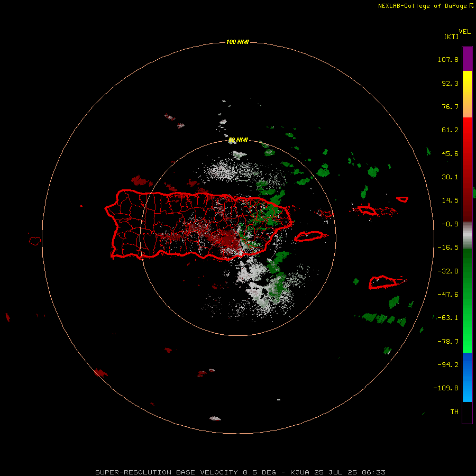Viewport: 476px width, 476px height.
Task: Click the 100 NMI range ring label
Action: [237, 42]
